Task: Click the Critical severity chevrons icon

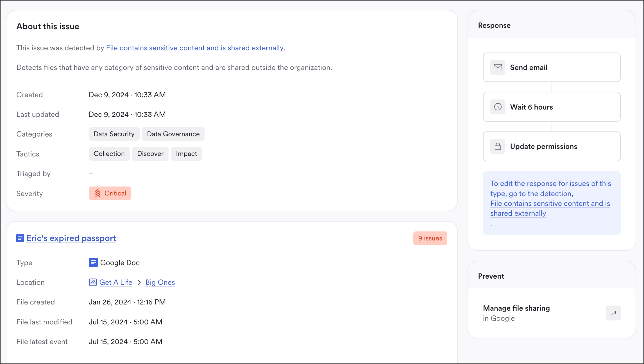Action: pos(97,193)
